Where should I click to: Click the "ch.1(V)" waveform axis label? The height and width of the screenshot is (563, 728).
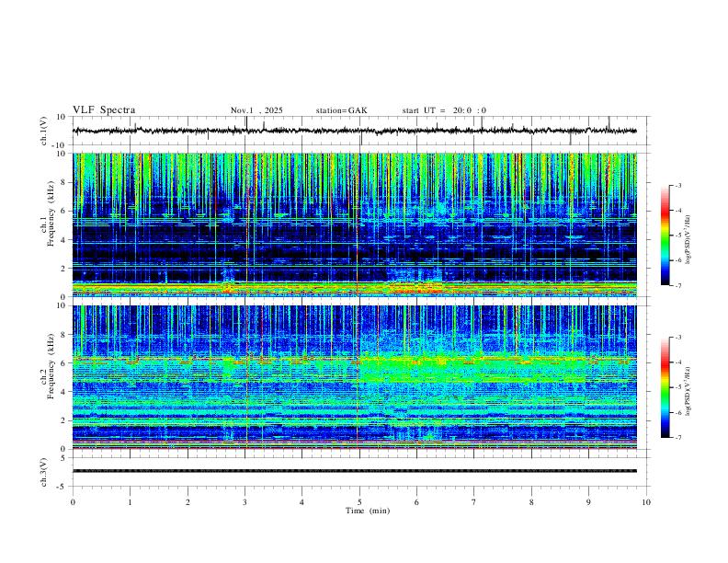44,131
